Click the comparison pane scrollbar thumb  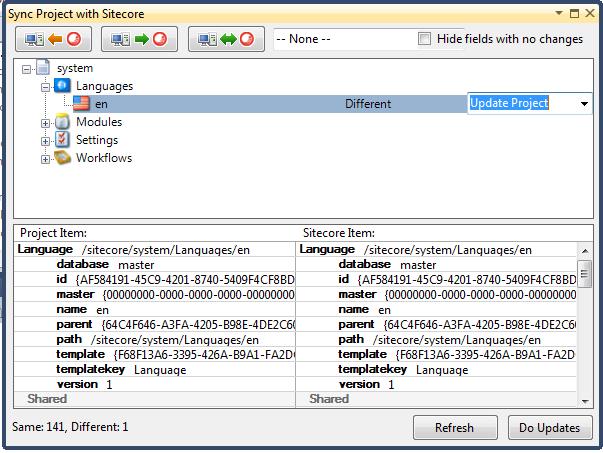pos(585,273)
